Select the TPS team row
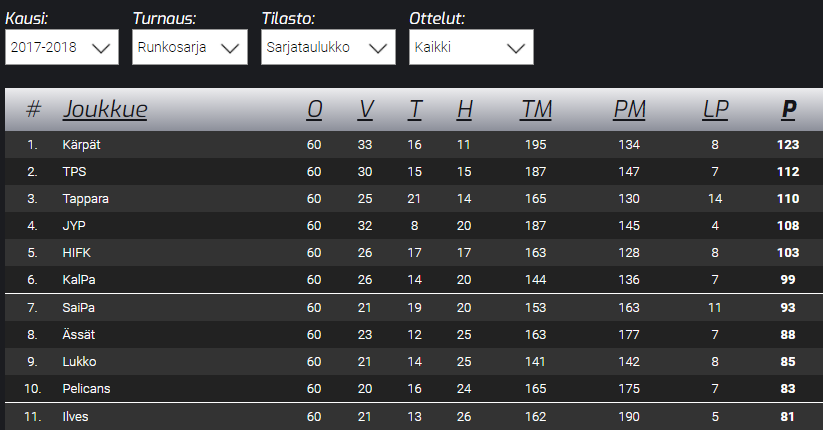Viewport: 823px width, 430px height. coord(414,172)
